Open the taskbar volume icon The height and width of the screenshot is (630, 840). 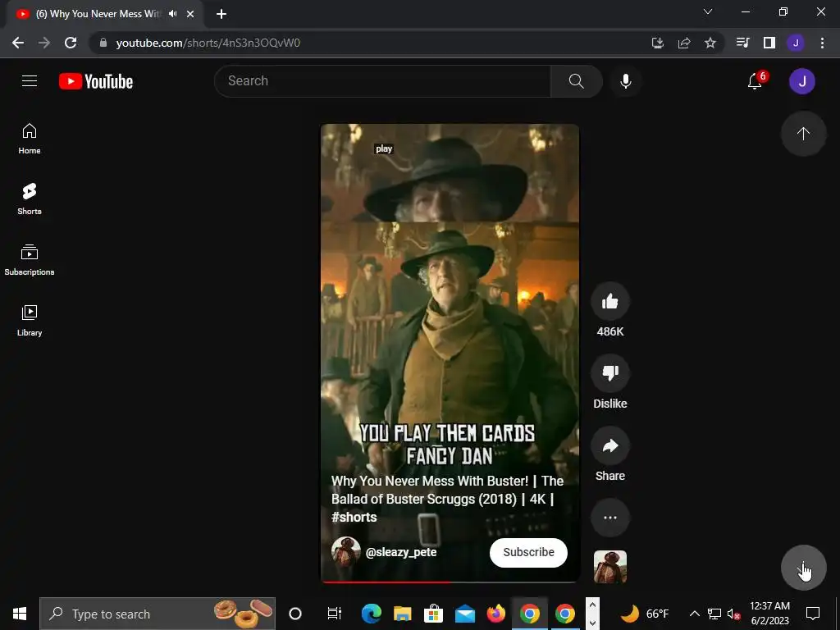pyautogui.click(x=733, y=614)
